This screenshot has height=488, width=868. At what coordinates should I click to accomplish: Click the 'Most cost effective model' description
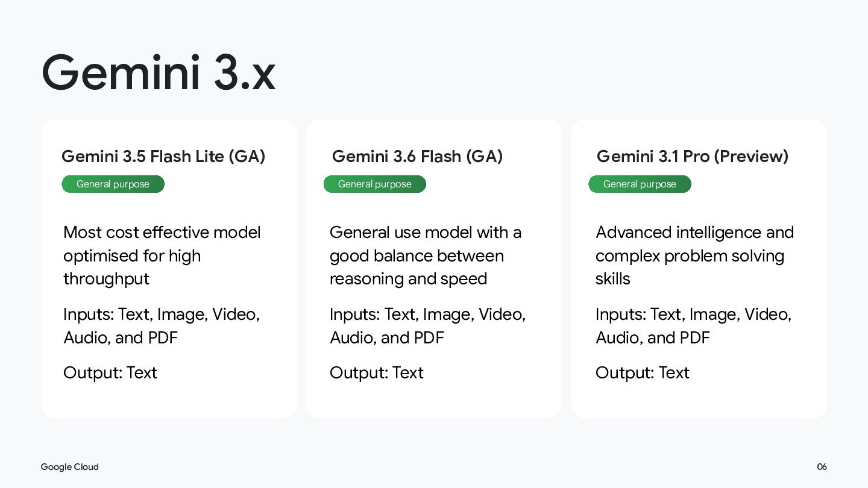(x=162, y=255)
